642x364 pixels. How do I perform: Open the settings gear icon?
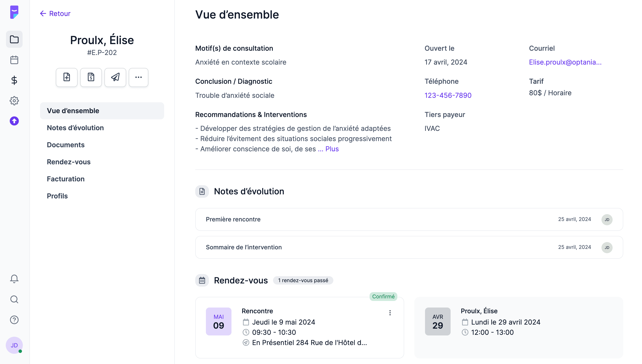pyautogui.click(x=14, y=101)
